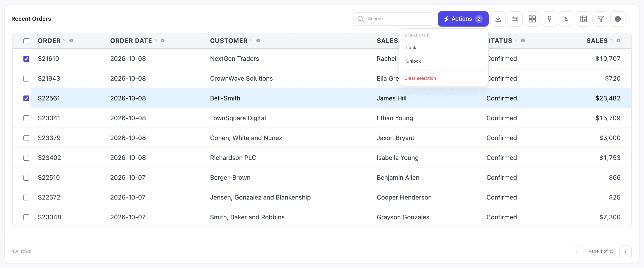This screenshot has width=644, height=268.
Task: Choose Lock from the actions menu
Action: click(444, 48)
